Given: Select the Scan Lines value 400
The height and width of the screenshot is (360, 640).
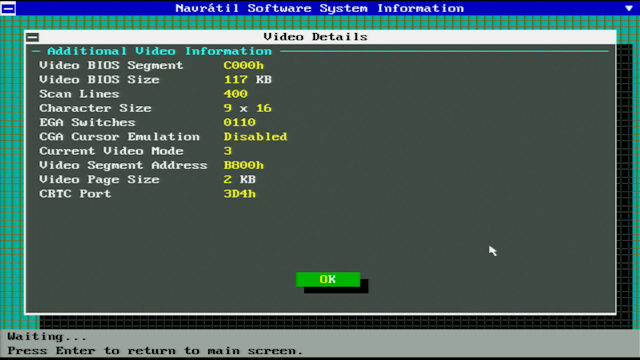Looking at the screenshot, I should tap(236, 94).
